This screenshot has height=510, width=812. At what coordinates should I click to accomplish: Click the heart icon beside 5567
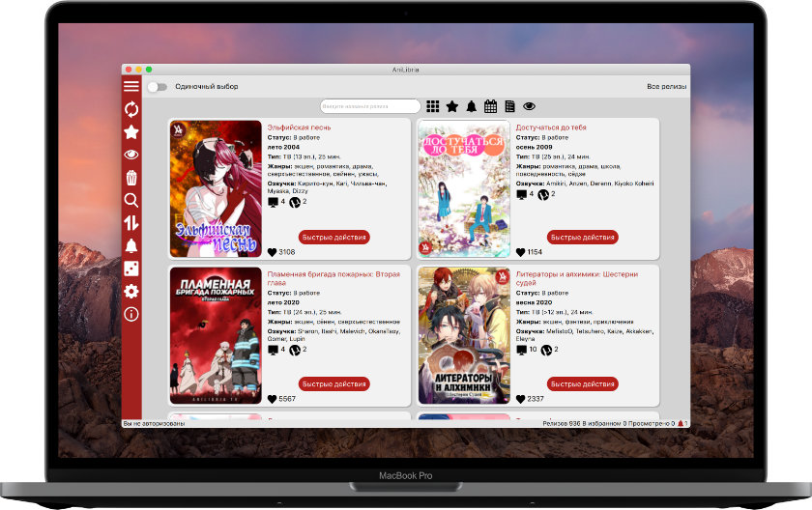tap(272, 399)
